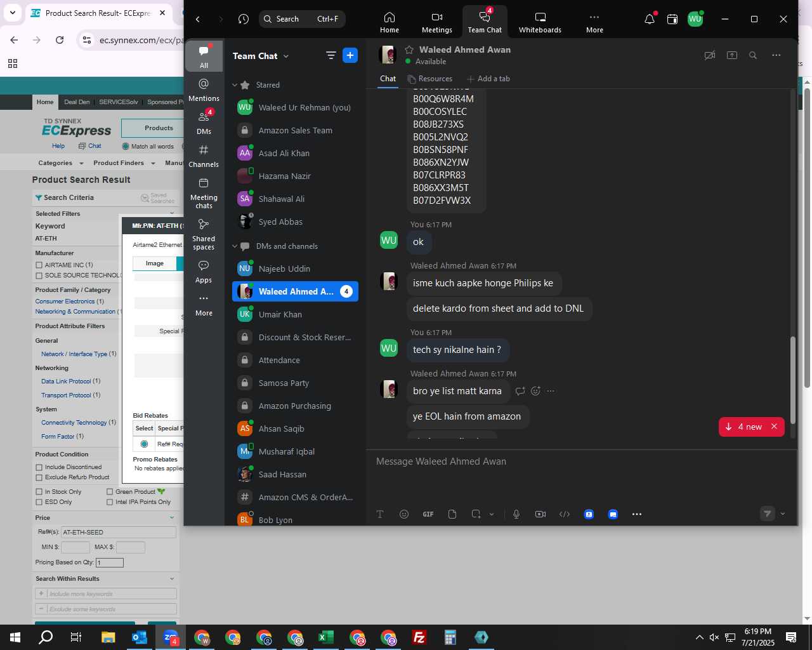The width and height of the screenshot is (812, 650).
Task: Switch to the Resources tab
Action: click(x=429, y=79)
